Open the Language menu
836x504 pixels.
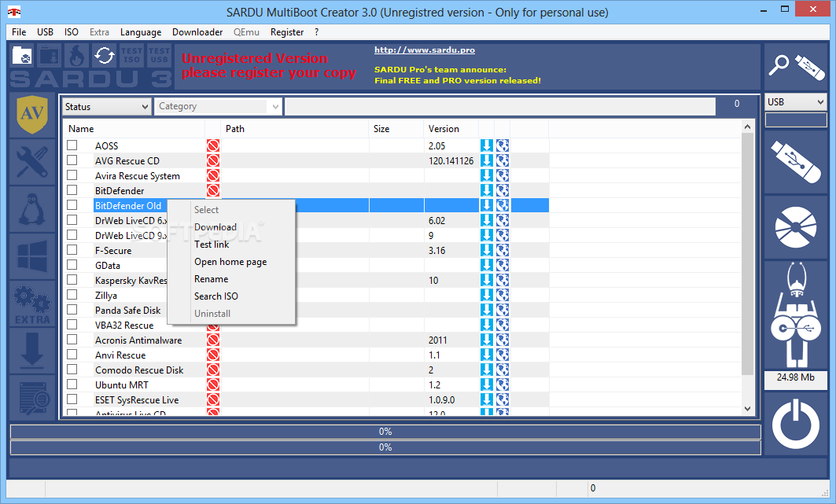141,32
